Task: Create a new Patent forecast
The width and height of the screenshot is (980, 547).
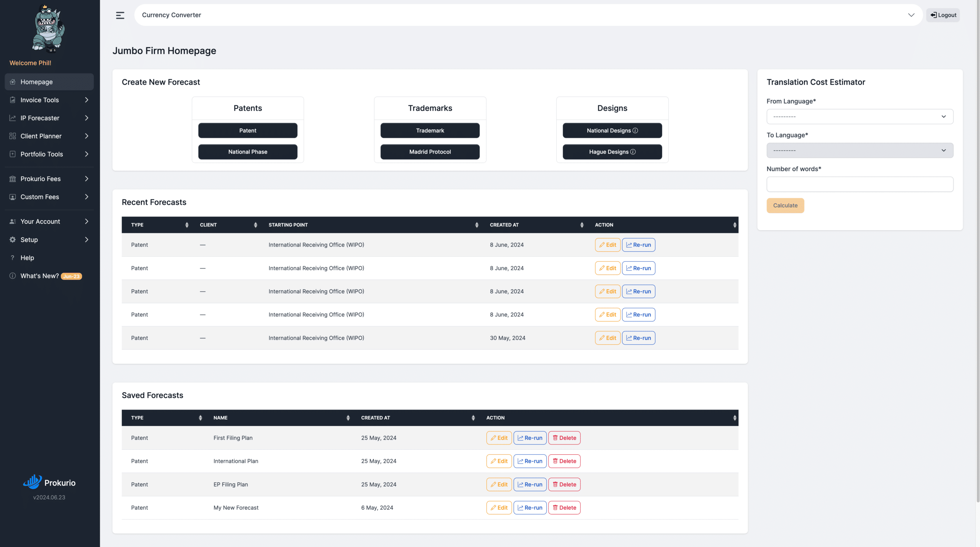Action: [248, 130]
